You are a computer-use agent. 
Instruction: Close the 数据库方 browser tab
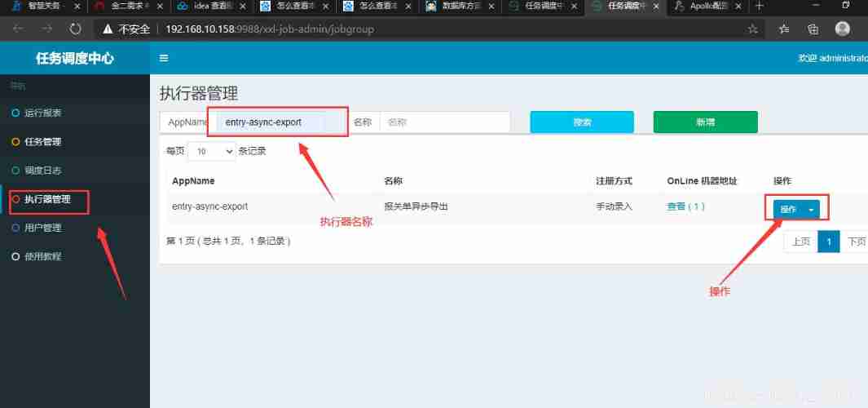491,6
